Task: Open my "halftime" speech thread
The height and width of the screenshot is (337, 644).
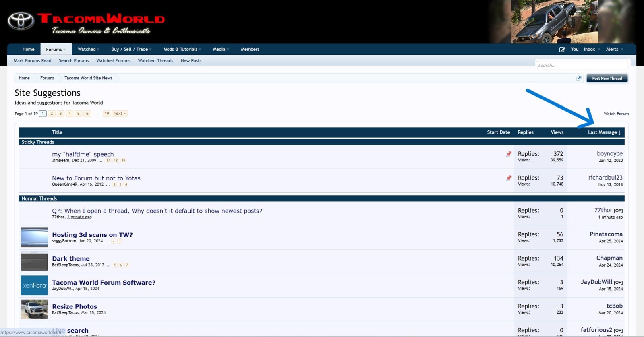Action: [x=83, y=154]
